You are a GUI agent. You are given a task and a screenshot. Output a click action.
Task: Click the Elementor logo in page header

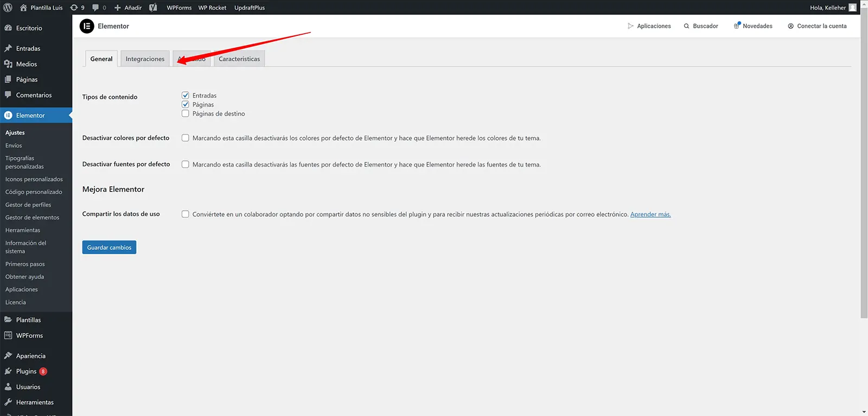click(x=87, y=26)
